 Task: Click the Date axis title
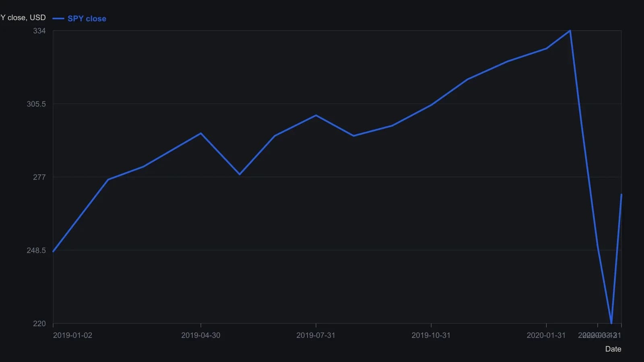(613, 349)
